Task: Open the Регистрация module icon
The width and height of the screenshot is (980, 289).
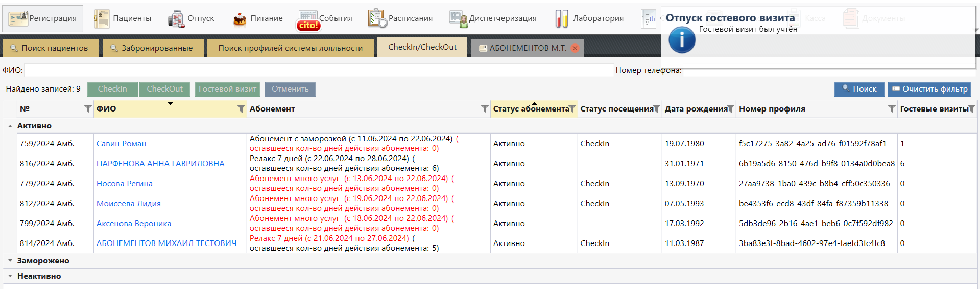Action: (x=18, y=18)
